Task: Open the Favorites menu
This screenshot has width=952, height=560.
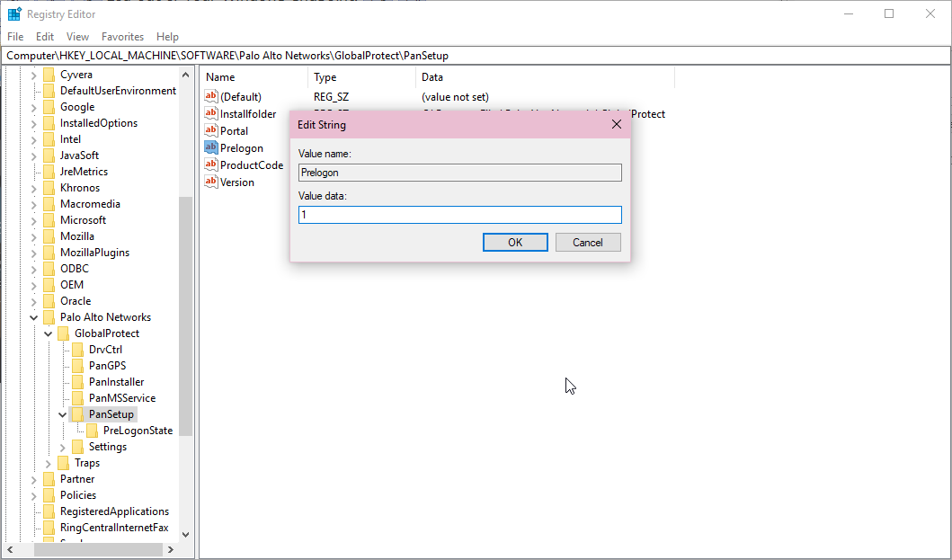Action: [x=122, y=37]
